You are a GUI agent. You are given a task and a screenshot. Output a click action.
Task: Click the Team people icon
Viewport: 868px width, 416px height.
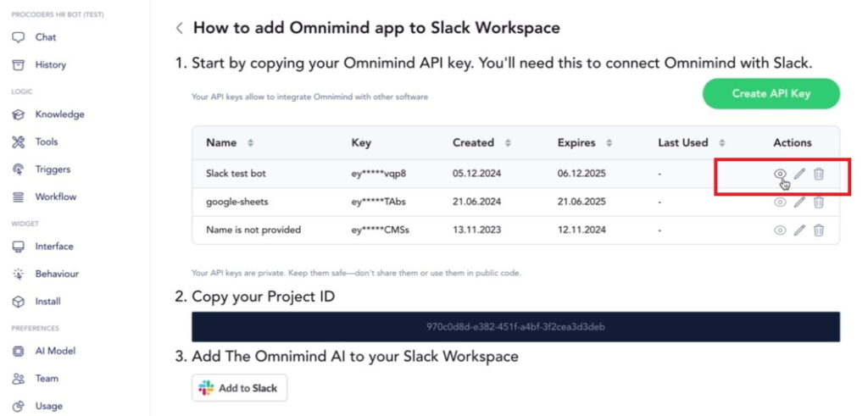coord(19,379)
